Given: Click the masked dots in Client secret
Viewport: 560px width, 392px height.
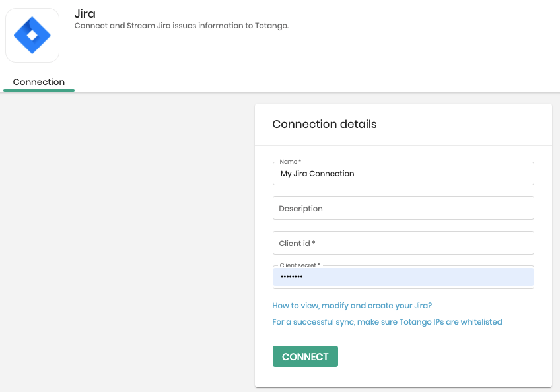Looking at the screenshot, I should point(291,277).
